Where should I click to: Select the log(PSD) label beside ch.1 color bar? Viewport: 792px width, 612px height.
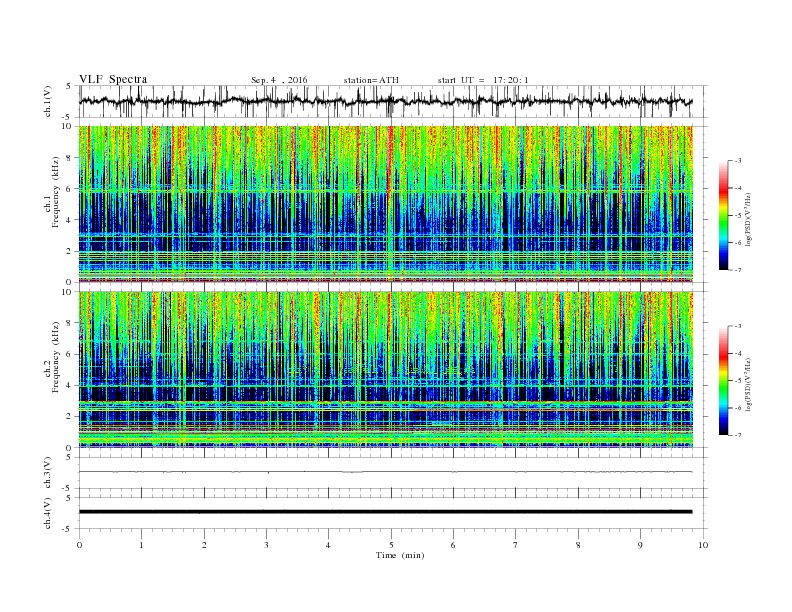(749, 219)
